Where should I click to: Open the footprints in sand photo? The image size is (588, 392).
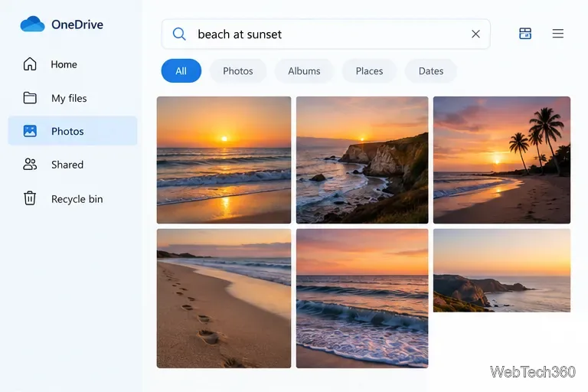tap(224, 299)
